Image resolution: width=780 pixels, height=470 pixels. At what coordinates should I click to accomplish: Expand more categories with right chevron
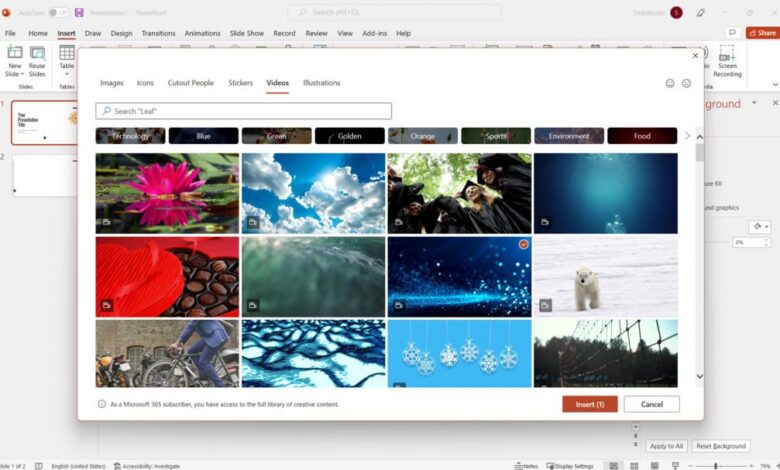(x=687, y=135)
